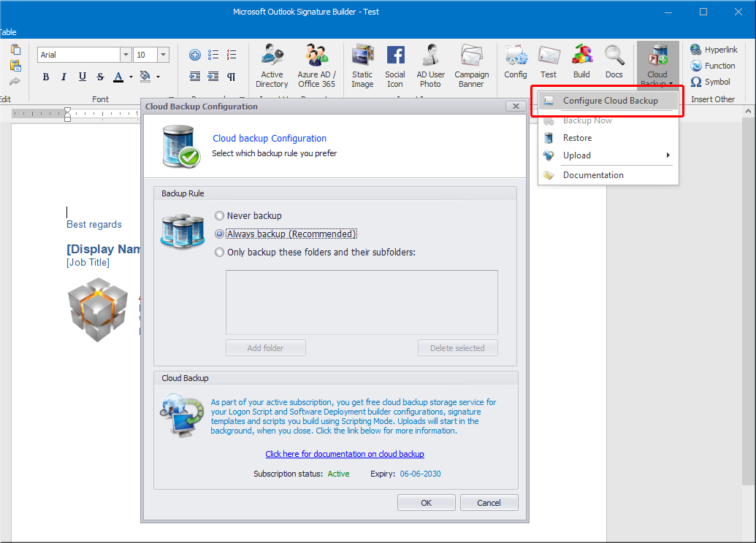Click the paste clipboard icon
Viewport: 756px width, 543px height.
click(x=16, y=49)
